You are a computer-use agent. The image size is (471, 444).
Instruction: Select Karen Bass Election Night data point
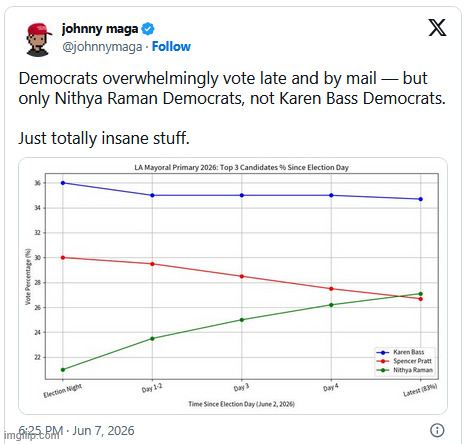point(63,183)
